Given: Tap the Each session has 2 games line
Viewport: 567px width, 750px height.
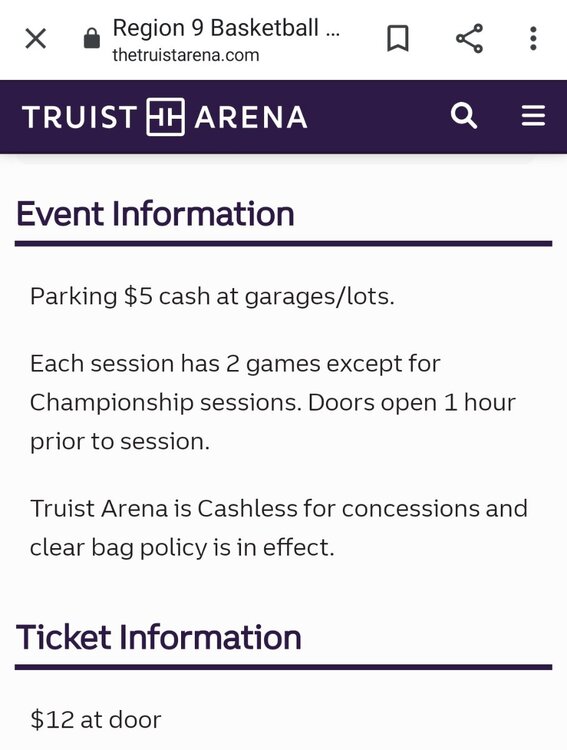Looking at the screenshot, I should coord(235,364).
